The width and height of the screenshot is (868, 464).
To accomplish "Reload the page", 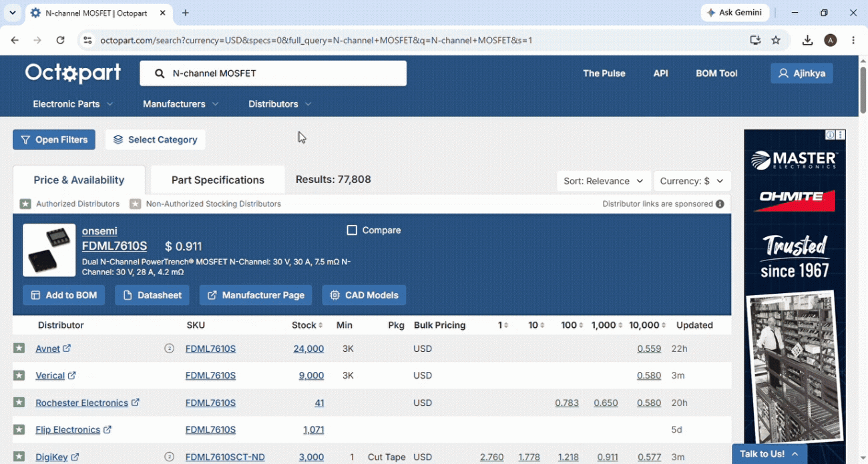I will pyautogui.click(x=60, y=40).
